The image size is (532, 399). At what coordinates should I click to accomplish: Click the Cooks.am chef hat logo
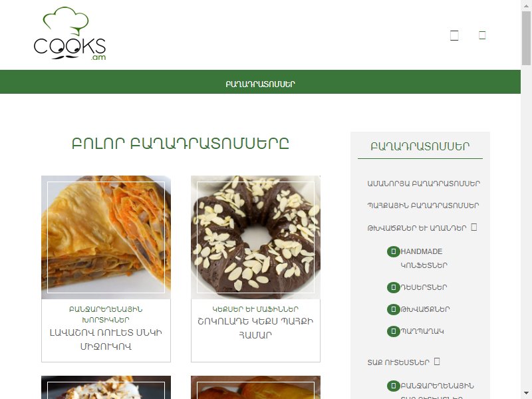coord(70,34)
